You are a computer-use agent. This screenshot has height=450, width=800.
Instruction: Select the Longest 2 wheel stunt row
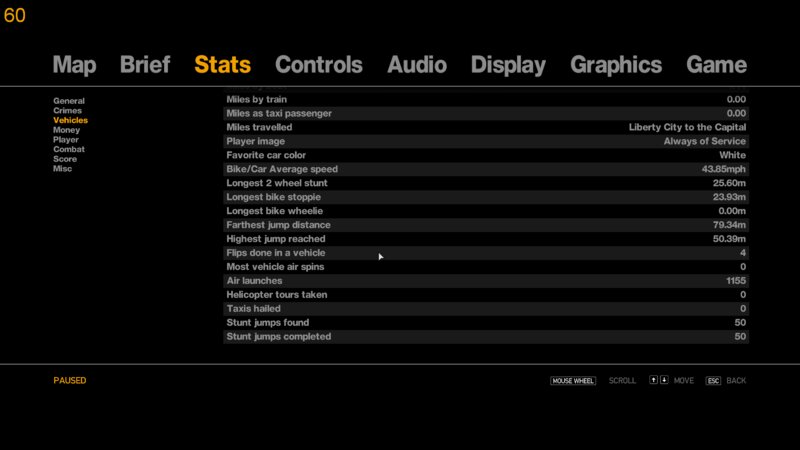tap(486, 183)
